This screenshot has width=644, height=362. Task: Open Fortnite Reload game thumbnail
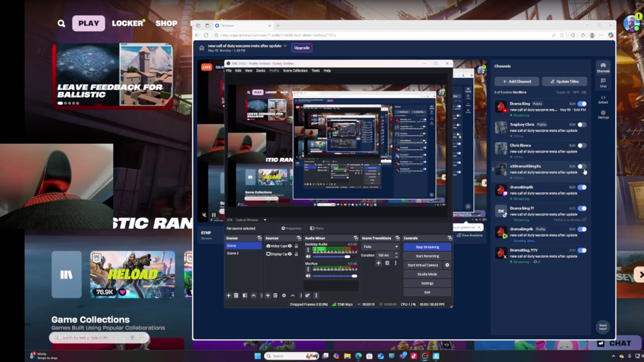[x=133, y=275]
